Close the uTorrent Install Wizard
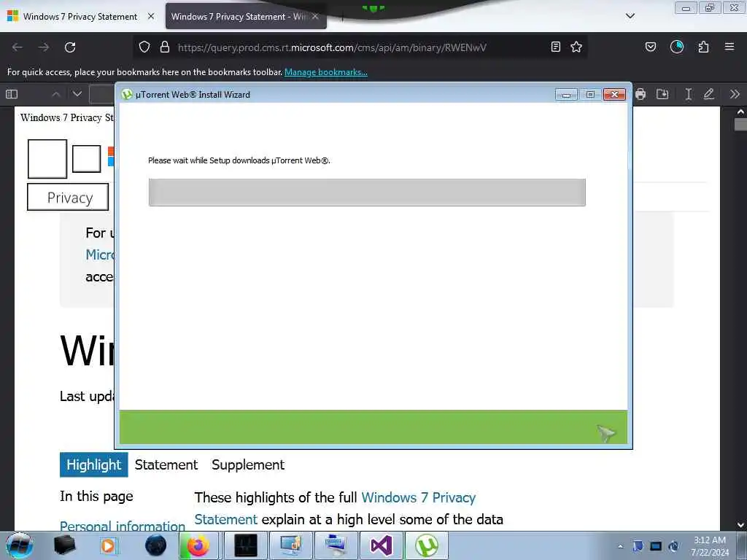The width and height of the screenshot is (747, 560). point(614,94)
